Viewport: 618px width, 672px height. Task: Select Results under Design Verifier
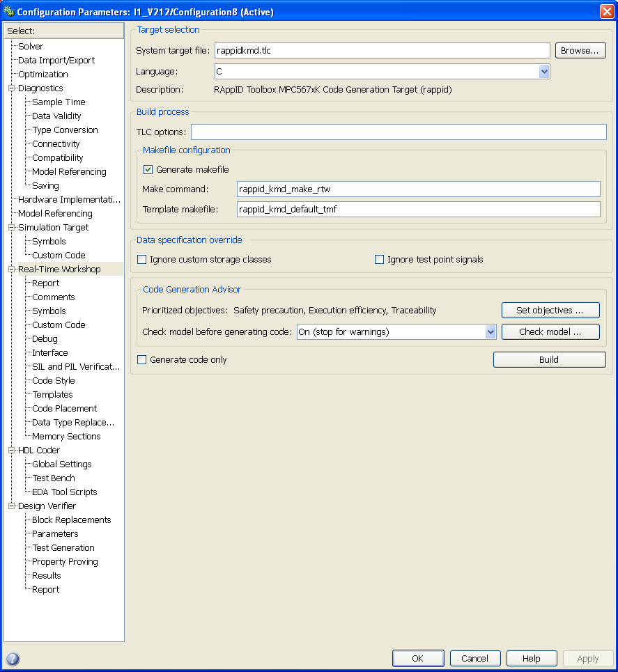[47, 576]
